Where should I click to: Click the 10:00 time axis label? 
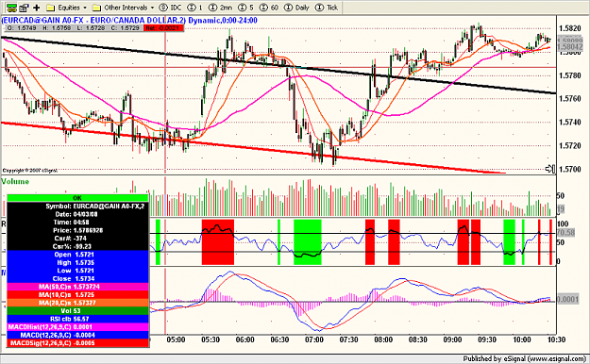tap(522, 339)
